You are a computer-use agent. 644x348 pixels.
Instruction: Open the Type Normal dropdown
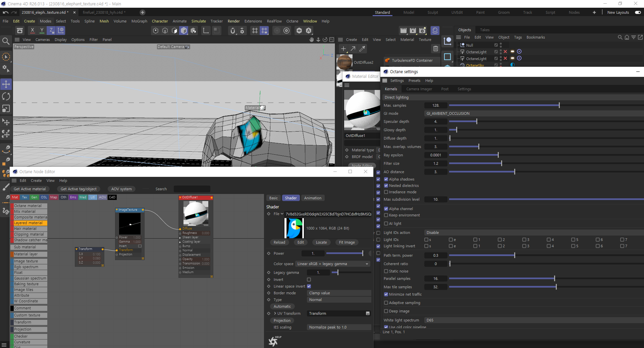tap(339, 300)
